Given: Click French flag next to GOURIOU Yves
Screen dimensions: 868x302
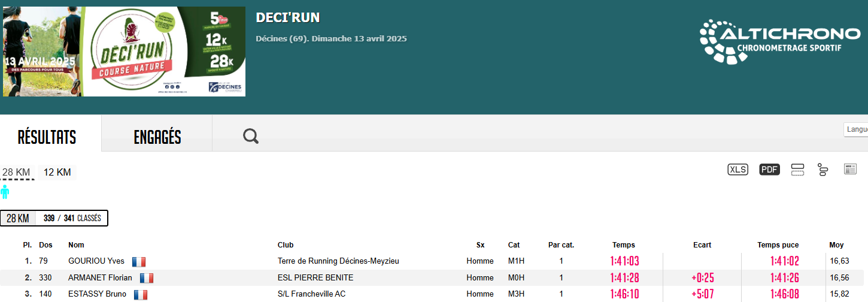Looking at the screenshot, I should [139, 261].
